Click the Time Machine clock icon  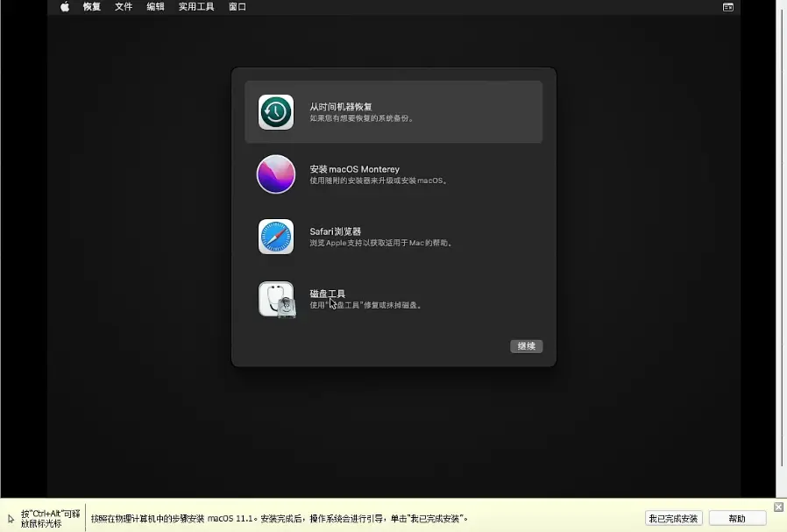(x=276, y=112)
